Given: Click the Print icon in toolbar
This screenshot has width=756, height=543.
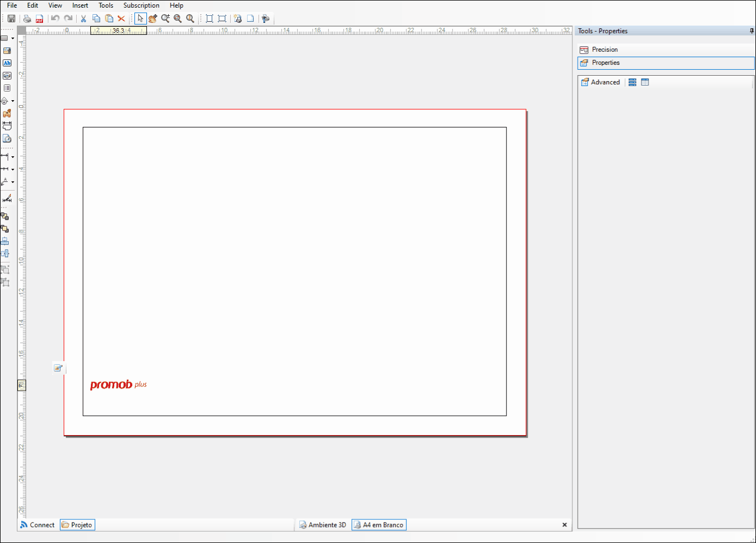Looking at the screenshot, I should click(x=27, y=19).
